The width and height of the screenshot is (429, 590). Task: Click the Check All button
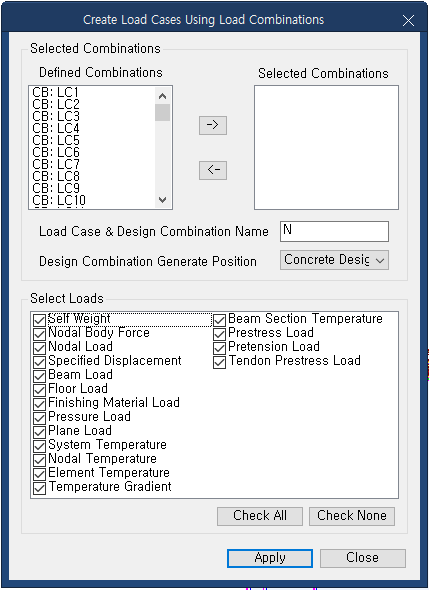(260, 516)
